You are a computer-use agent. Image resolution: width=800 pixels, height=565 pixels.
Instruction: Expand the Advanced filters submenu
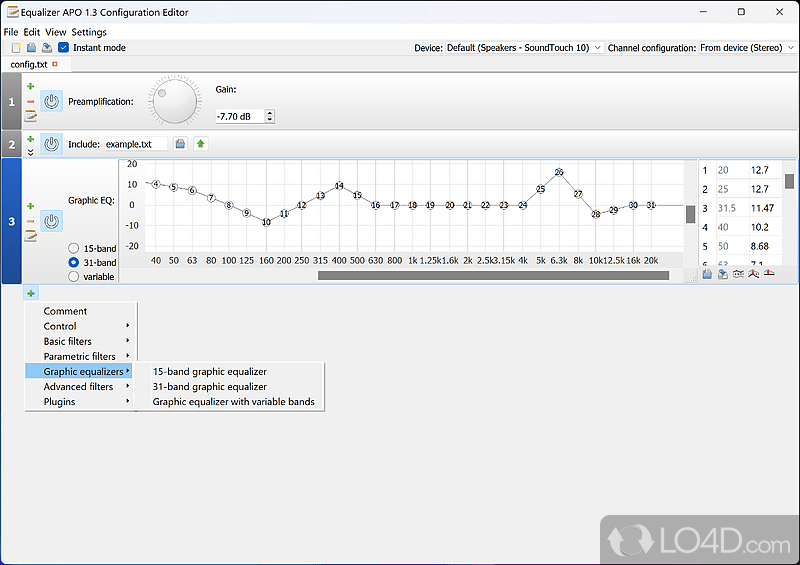click(x=81, y=386)
